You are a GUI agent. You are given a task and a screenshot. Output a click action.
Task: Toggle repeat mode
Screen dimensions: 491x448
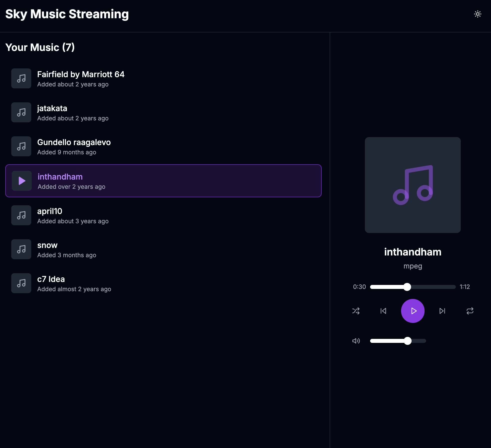pyautogui.click(x=470, y=311)
